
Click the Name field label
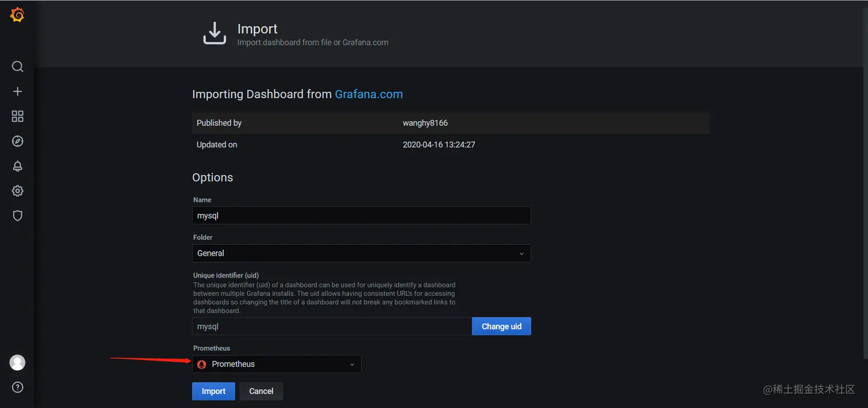tap(202, 200)
